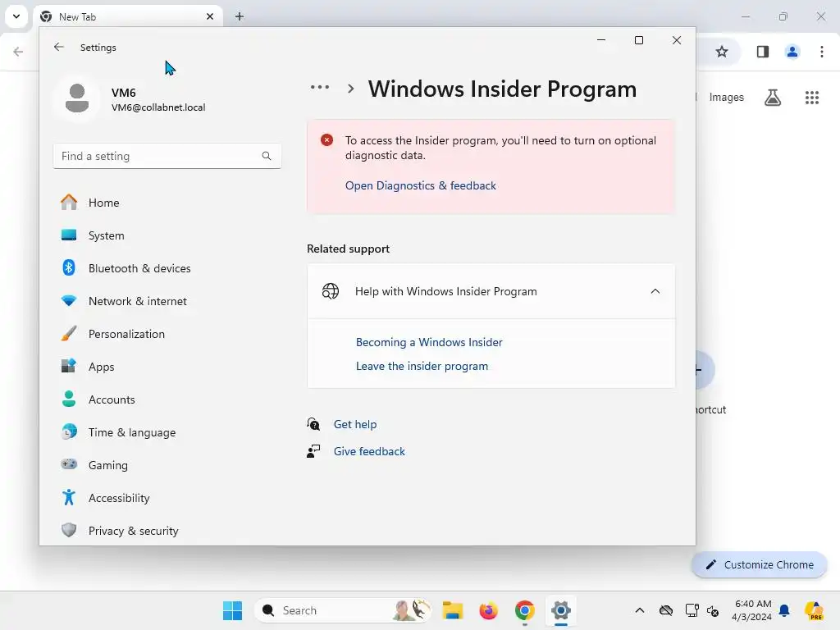The height and width of the screenshot is (630, 840).
Task: Open Search Labs flask icon in Chrome
Action: coord(773,98)
